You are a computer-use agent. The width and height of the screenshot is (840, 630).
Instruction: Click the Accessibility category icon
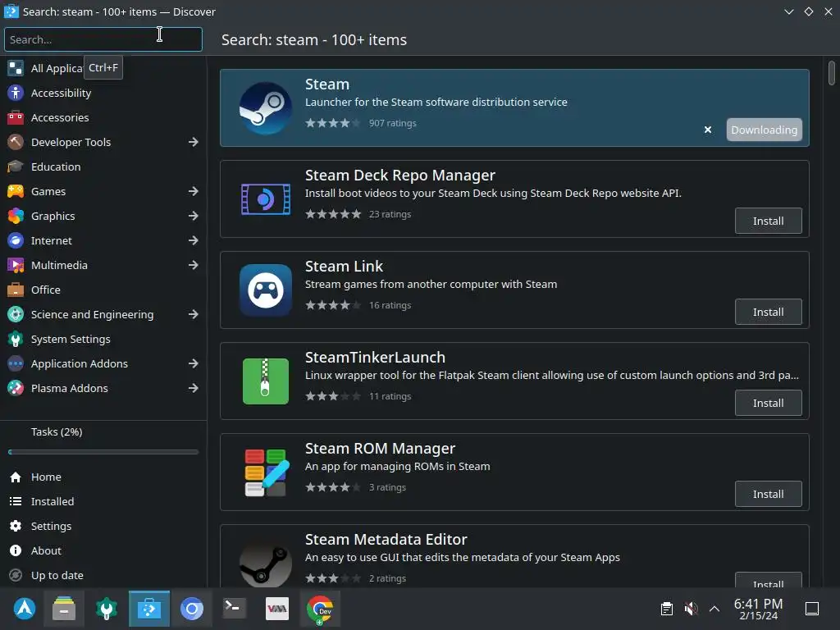click(x=16, y=93)
